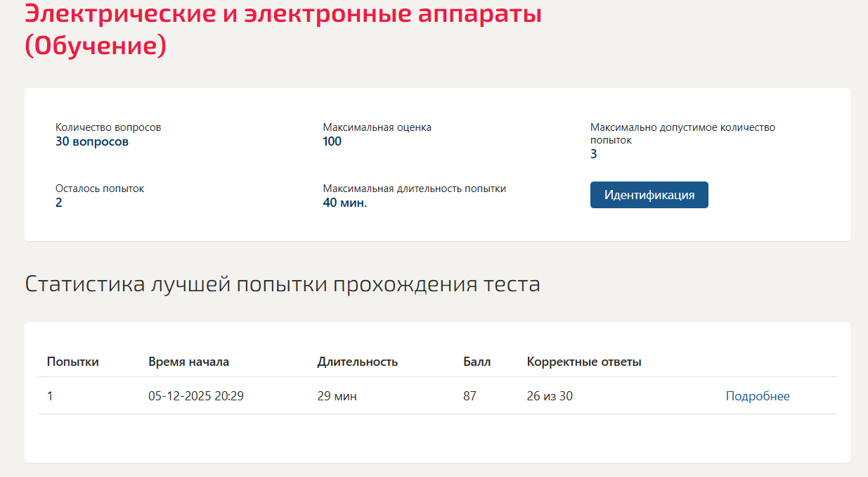Click the heading Статистика лучшей попытки прохождения теста

[283, 284]
